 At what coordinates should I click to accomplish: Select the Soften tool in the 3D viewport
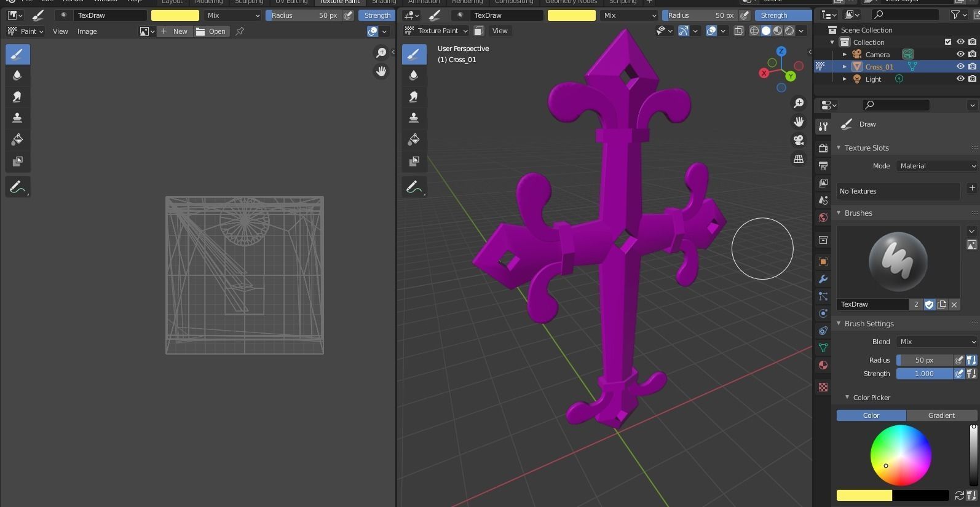point(414,75)
